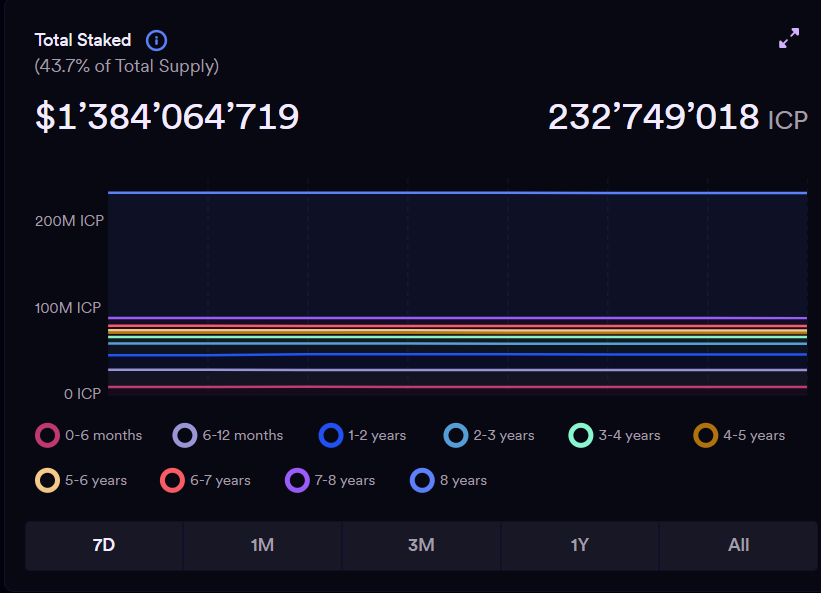Select the 7D time range tab

(x=104, y=545)
